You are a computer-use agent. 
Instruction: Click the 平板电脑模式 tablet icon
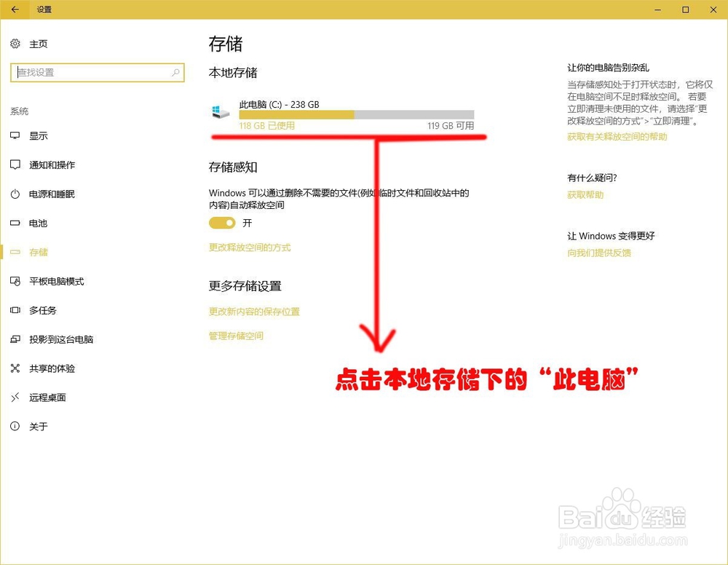[x=15, y=281]
